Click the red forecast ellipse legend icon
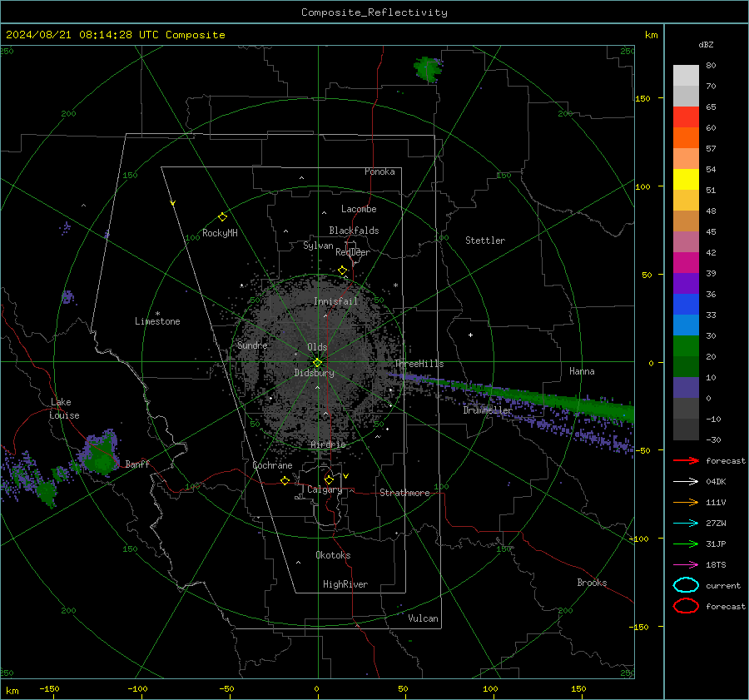The height and width of the screenshot is (700, 749). (686, 606)
